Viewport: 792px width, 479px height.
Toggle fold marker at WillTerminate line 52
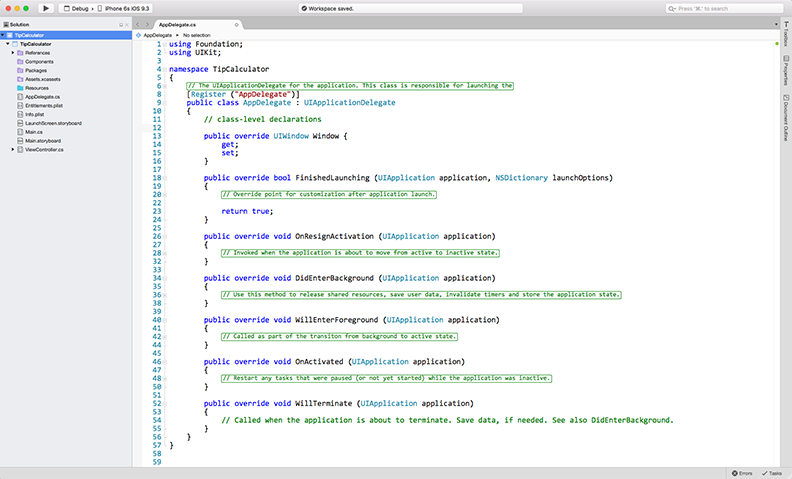point(165,404)
